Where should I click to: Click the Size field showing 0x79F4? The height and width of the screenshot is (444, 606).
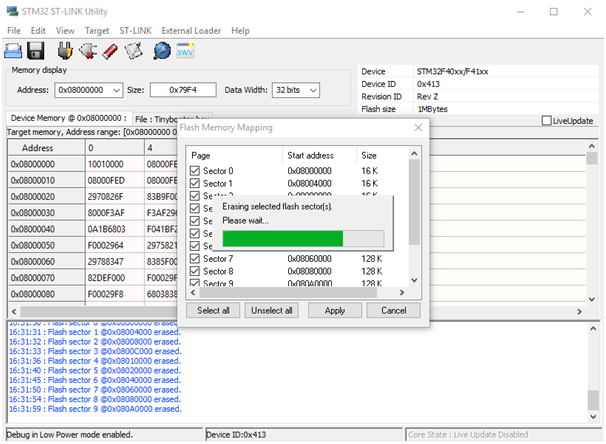[183, 90]
